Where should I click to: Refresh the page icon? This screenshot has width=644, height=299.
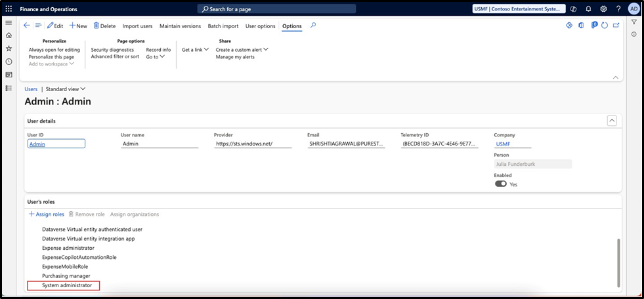[605, 26]
